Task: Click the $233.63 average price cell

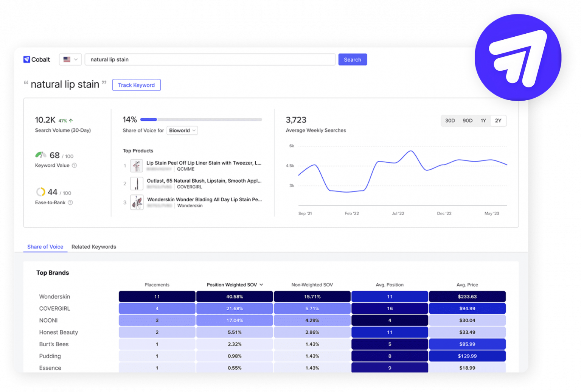Action: point(467,297)
